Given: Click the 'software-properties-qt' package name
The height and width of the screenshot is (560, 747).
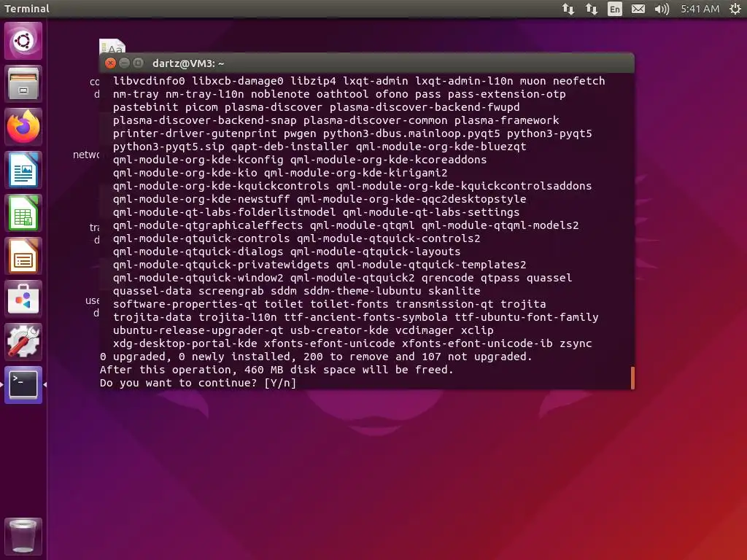Looking at the screenshot, I should tap(185, 304).
